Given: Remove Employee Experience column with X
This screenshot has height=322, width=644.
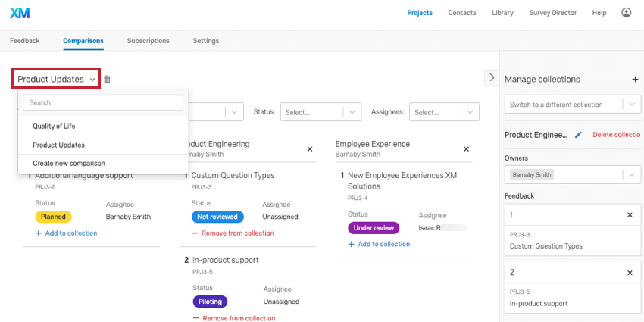Looking at the screenshot, I should pyautogui.click(x=466, y=149).
